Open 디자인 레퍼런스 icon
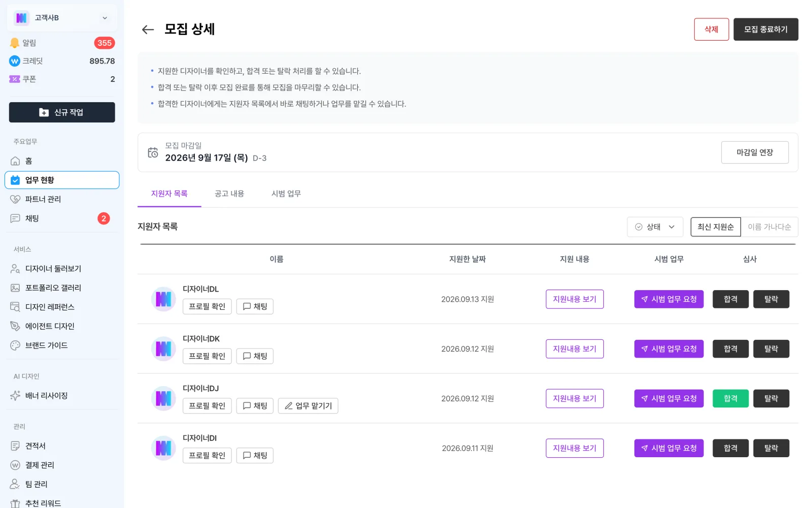The height and width of the screenshot is (508, 812). [x=15, y=307]
